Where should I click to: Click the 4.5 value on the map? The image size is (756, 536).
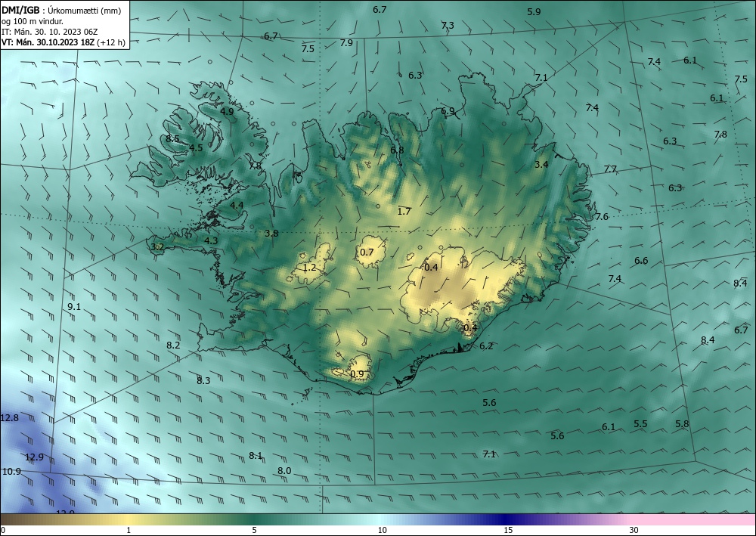[x=196, y=147]
